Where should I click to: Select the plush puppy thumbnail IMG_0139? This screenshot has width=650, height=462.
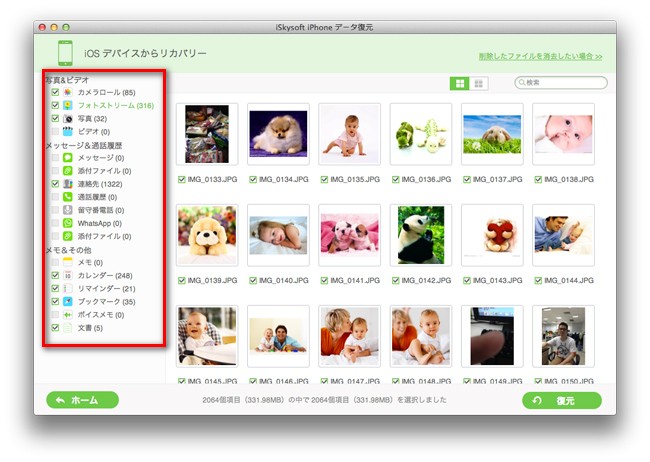point(207,235)
